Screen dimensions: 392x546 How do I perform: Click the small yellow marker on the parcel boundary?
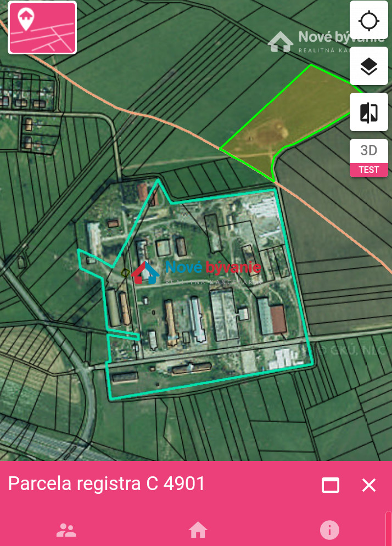[x=125, y=273]
